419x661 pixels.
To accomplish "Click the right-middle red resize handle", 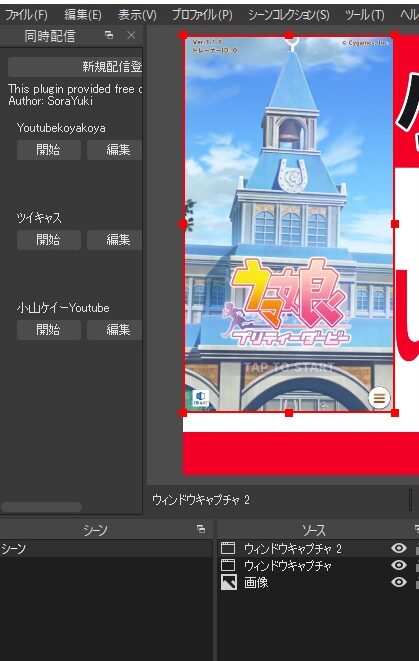I will tap(395, 224).
